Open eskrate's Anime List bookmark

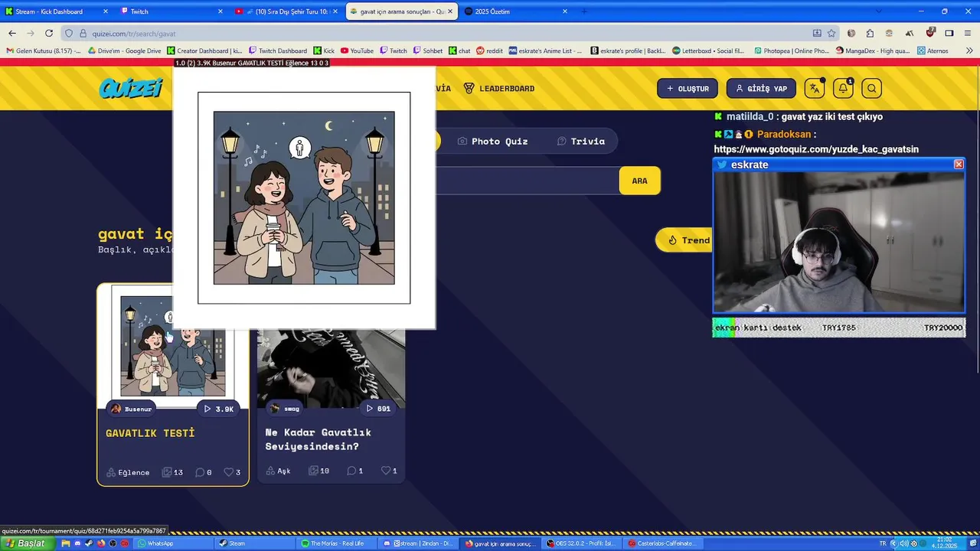(545, 51)
